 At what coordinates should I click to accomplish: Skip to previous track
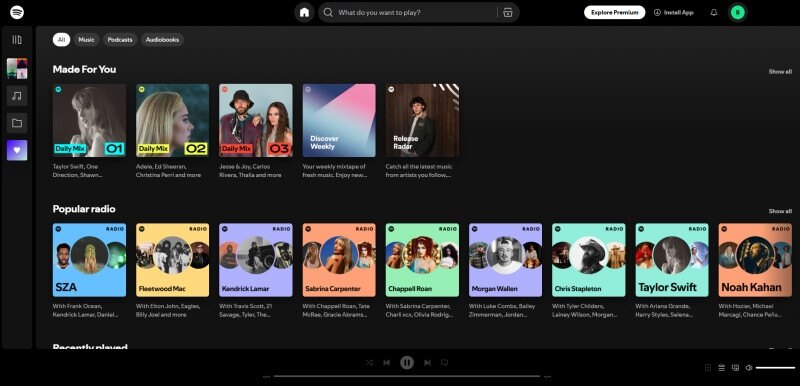click(x=387, y=363)
